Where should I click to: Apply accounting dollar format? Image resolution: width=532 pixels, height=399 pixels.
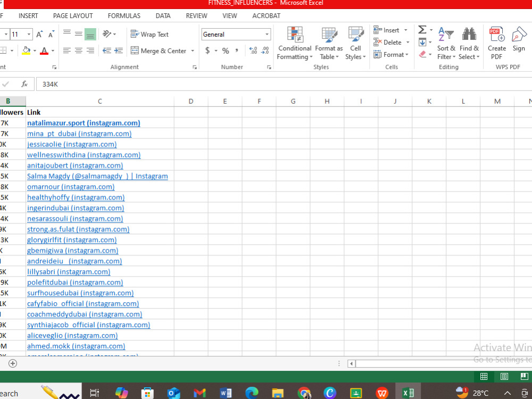(207, 51)
